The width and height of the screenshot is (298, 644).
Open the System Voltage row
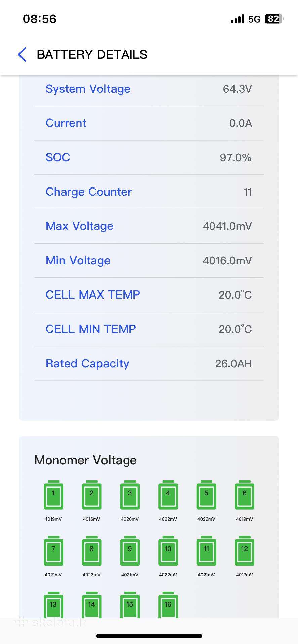149,89
